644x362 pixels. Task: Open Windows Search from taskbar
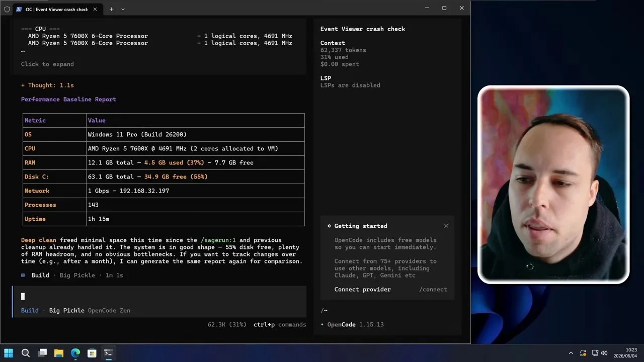[x=25, y=353]
